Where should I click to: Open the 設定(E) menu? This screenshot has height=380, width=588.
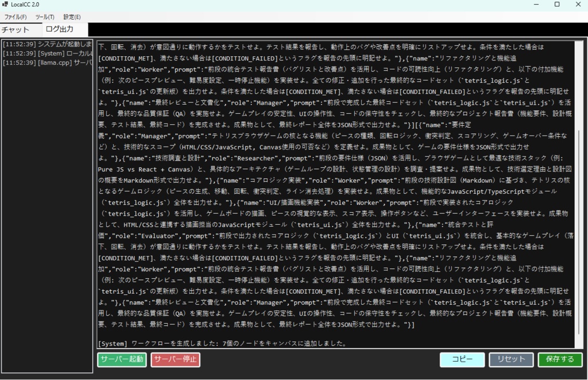point(72,17)
